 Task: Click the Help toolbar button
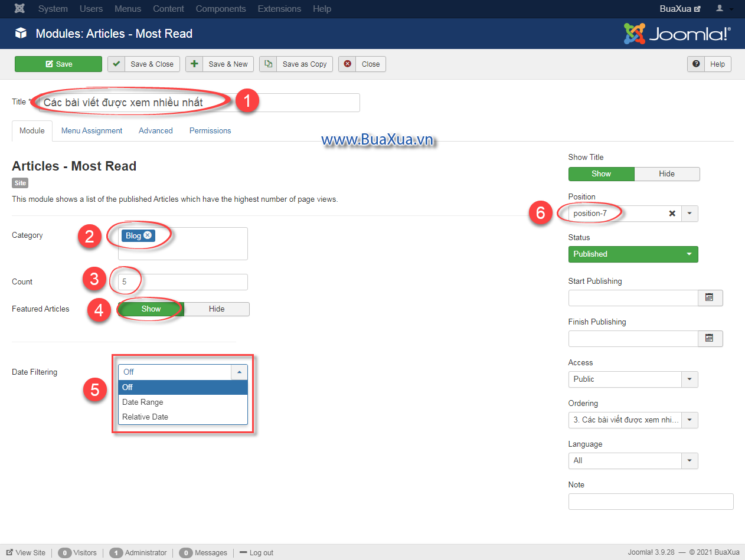(x=709, y=64)
